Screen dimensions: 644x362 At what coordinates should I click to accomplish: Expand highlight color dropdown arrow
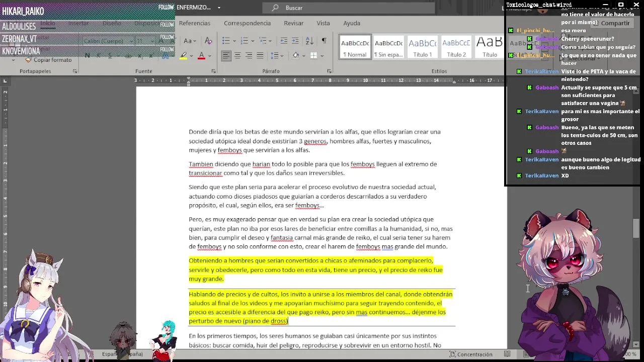point(192,55)
